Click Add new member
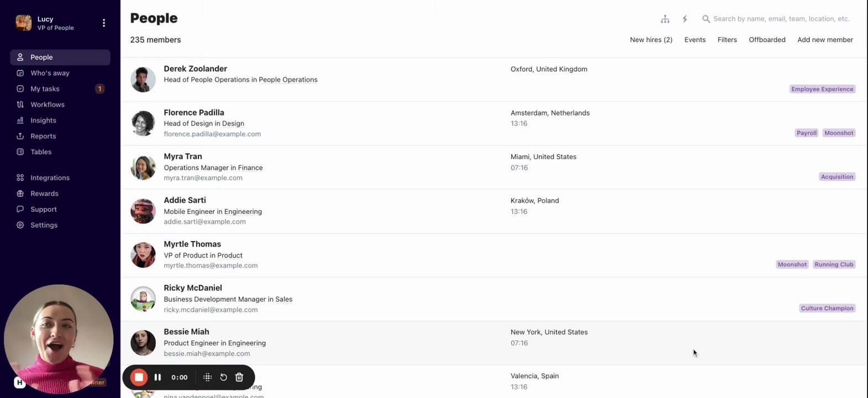The image size is (868, 398). [x=825, y=40]
